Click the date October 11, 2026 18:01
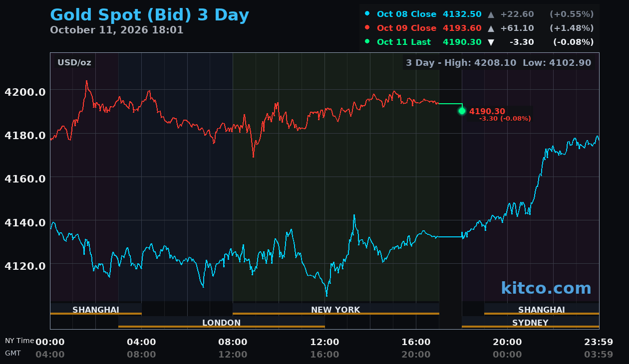Viewport: 629px width, 364px height. 117,30
